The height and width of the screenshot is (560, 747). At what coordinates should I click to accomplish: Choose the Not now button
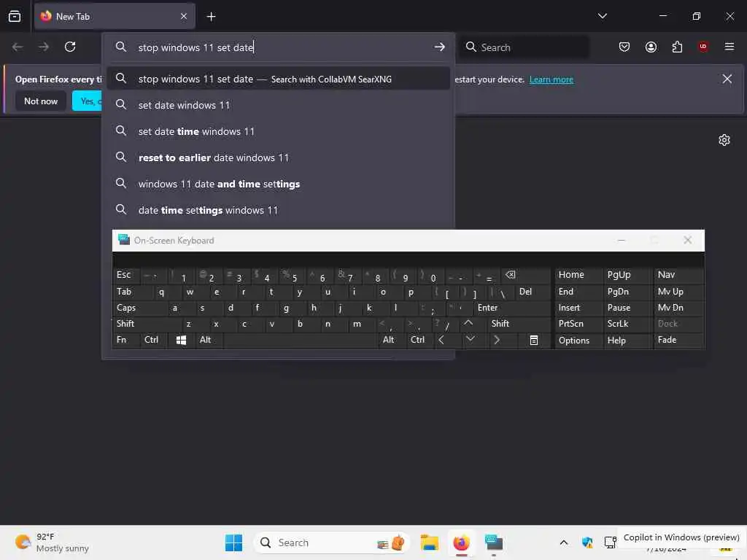click(41, 101)
